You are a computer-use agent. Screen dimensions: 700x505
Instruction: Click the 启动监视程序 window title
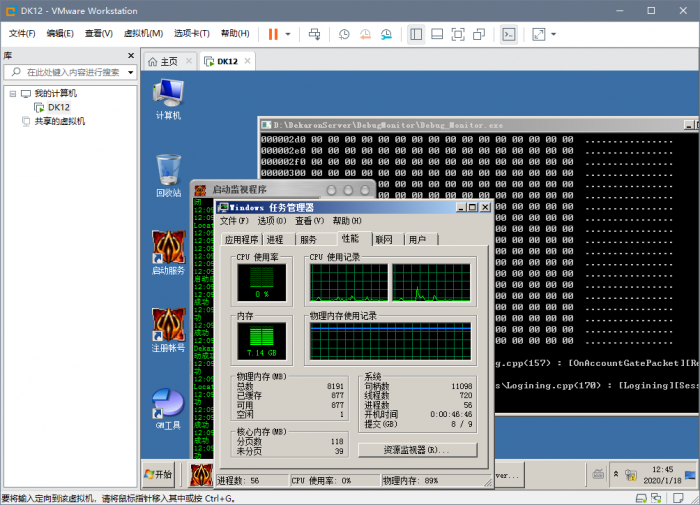[x=239, y=190]
